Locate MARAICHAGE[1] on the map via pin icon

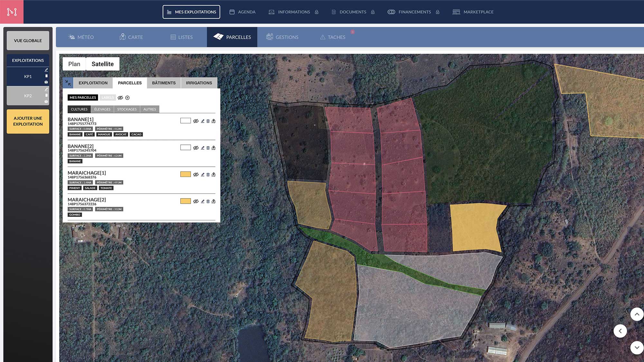click(213, 175)
